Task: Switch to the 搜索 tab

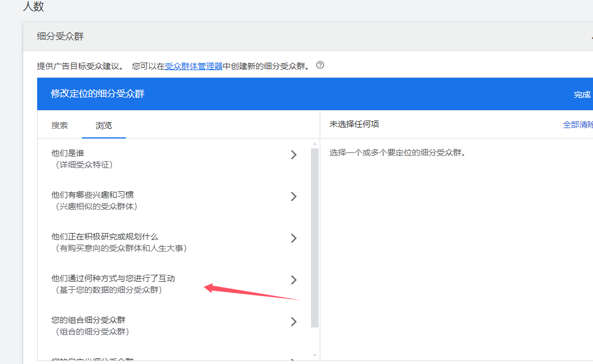Action: point(60,124)
